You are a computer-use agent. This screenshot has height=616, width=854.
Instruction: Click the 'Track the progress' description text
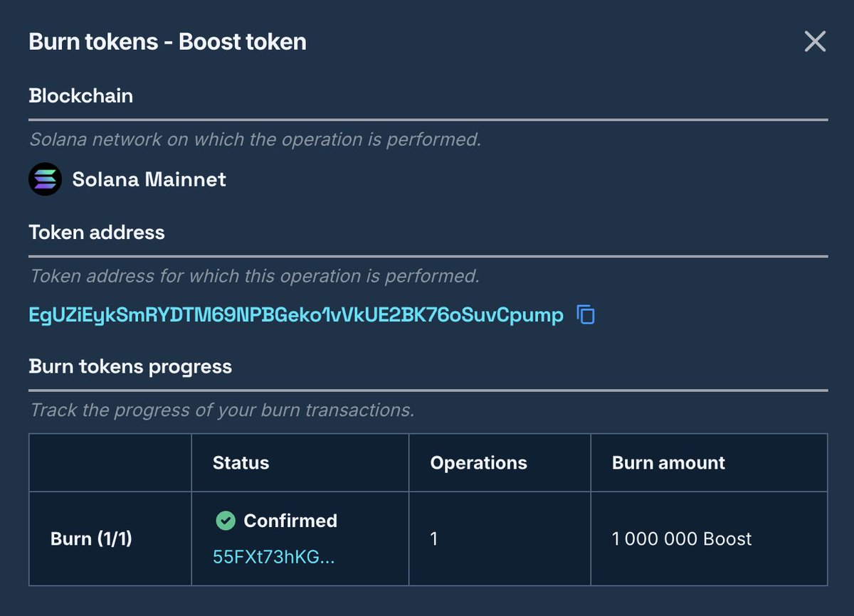click(x=222, y=410)
